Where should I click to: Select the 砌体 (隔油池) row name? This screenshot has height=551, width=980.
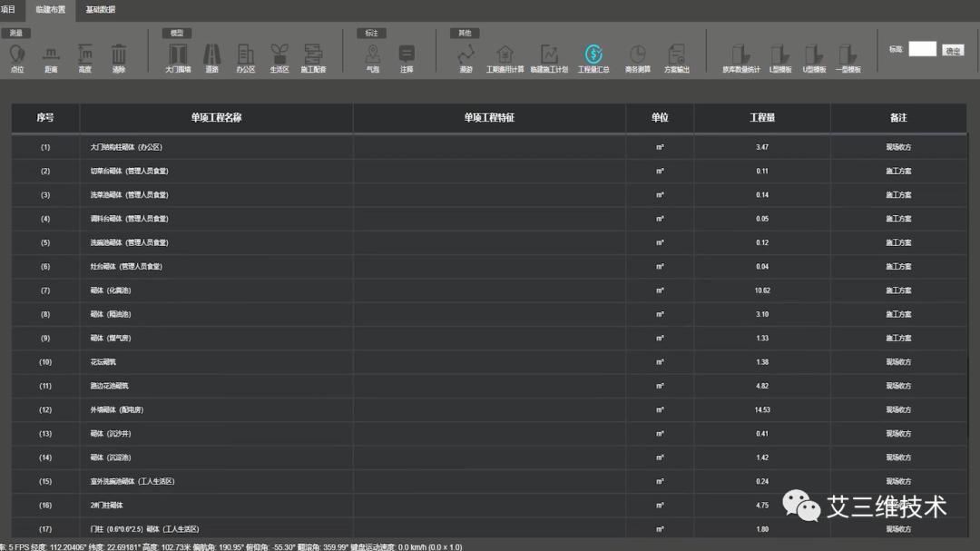click(111, 314)
